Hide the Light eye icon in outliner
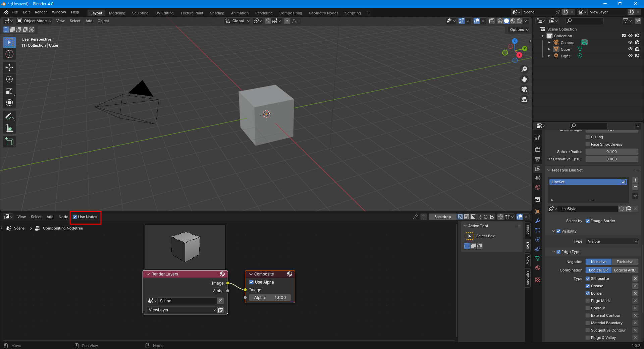Screen dimensions: 644x349 (x=630, y=56)
